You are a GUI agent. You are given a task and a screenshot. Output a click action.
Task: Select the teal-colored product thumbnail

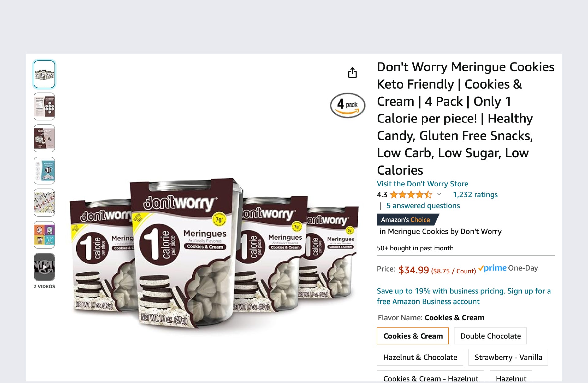[x=44, y=170]
